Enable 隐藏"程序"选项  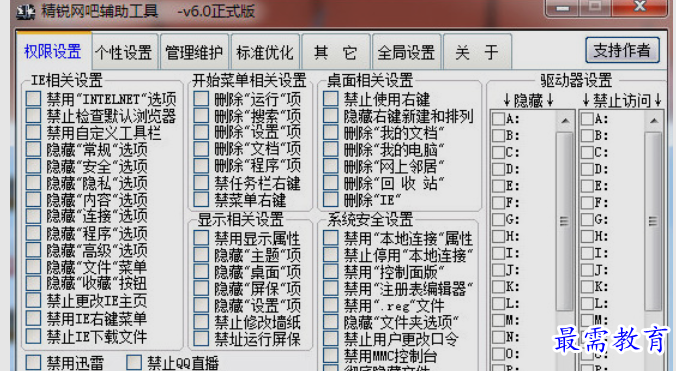point(33,233)
